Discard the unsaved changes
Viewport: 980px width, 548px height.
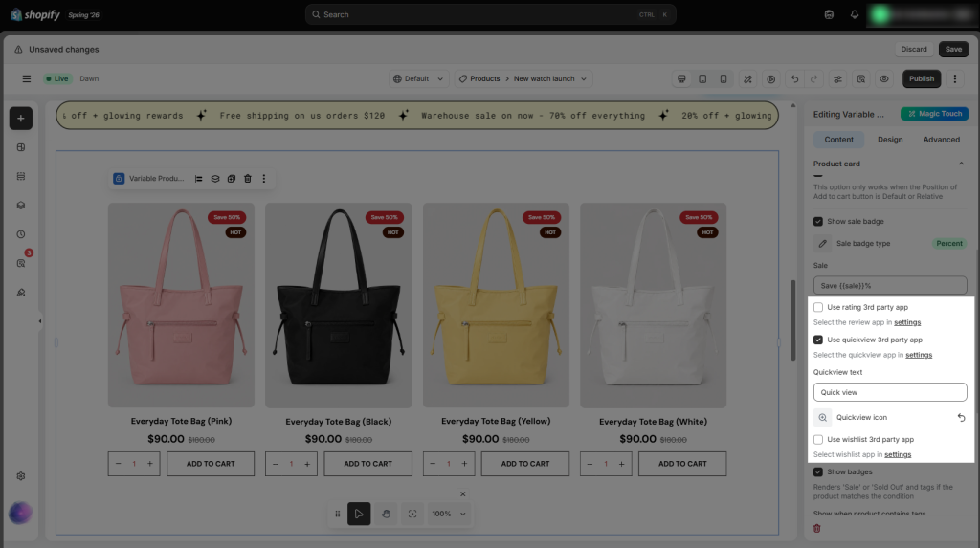[x=914, y=50]
